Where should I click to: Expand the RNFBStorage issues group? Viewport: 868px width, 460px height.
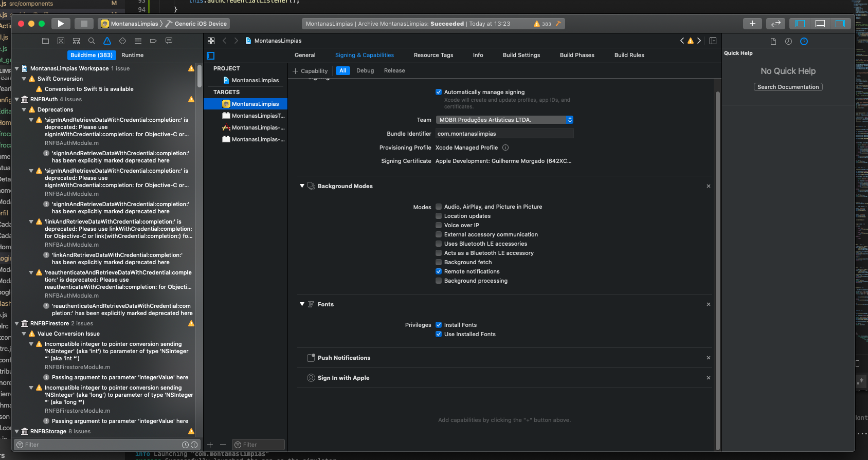pyautogui.click(x=17, y=431)
